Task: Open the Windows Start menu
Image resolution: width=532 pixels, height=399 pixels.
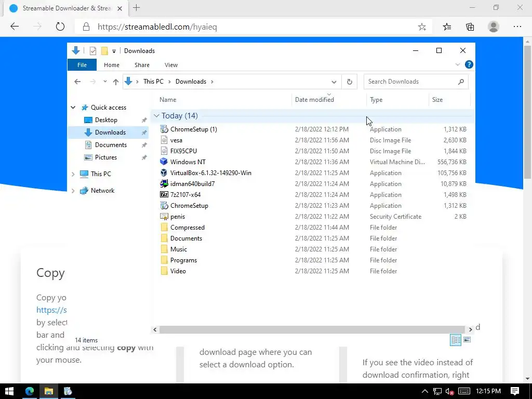Action: 9,391
